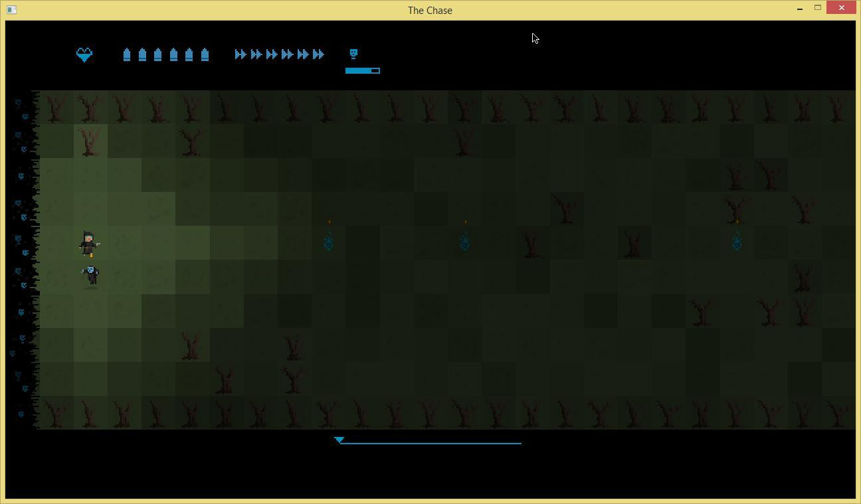Open the window system menu icon
This screenshot has height=504, width=861.
11,10
